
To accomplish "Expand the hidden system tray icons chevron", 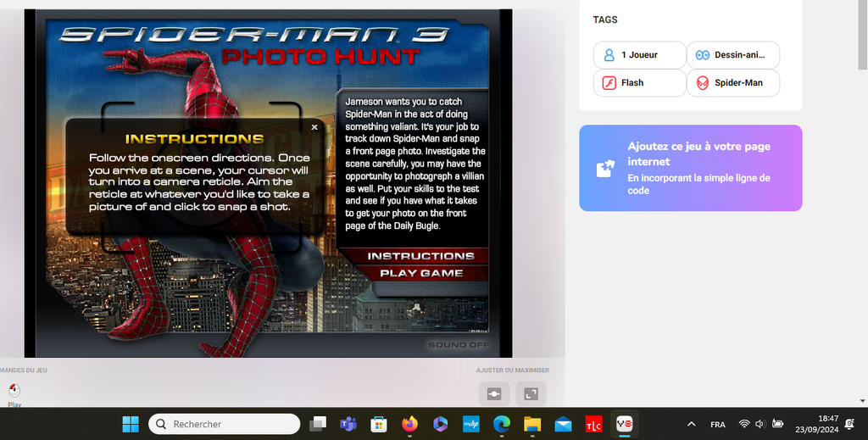I will (x=692, y=424).
